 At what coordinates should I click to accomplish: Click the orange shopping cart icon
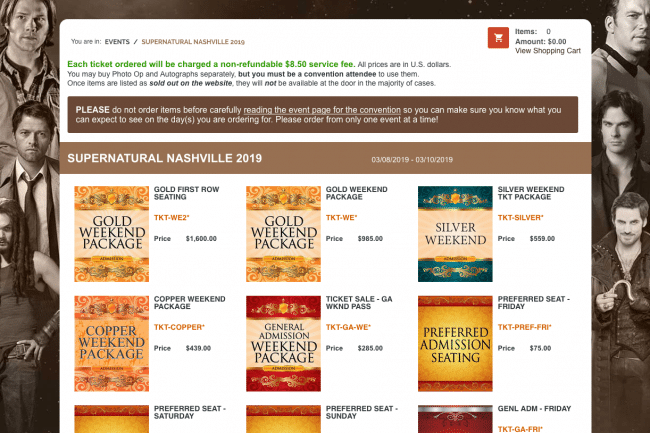(497, 38)
